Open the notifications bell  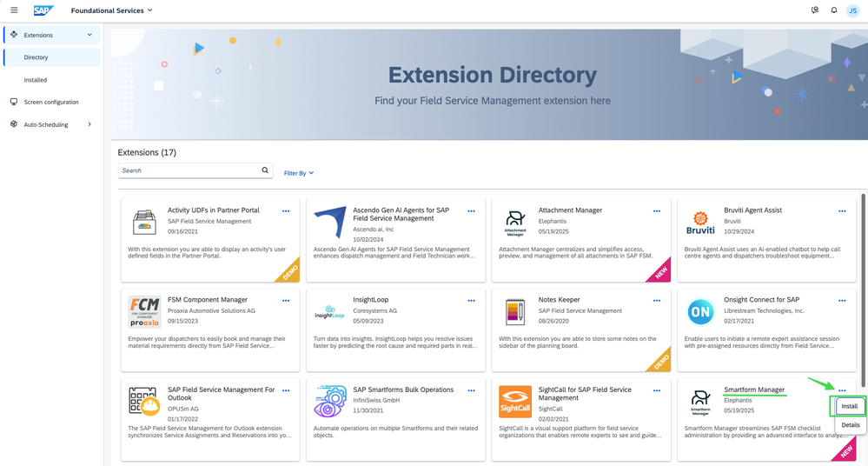point(834,10)
